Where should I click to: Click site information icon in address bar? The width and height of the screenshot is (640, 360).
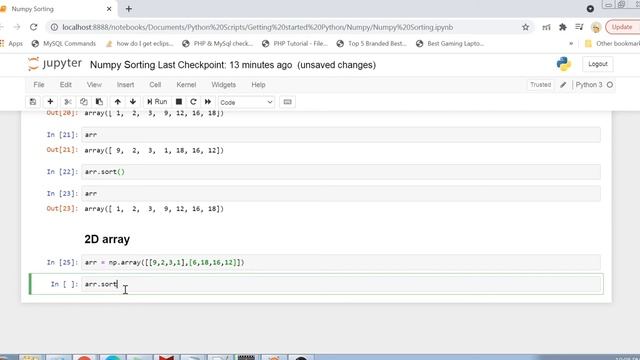(54, 27)
